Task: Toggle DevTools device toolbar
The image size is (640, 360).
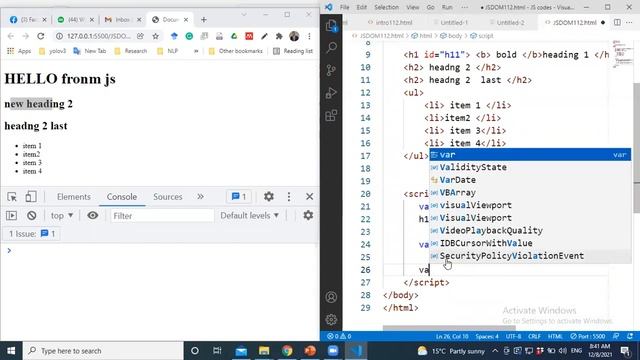Action: point(31,197)
